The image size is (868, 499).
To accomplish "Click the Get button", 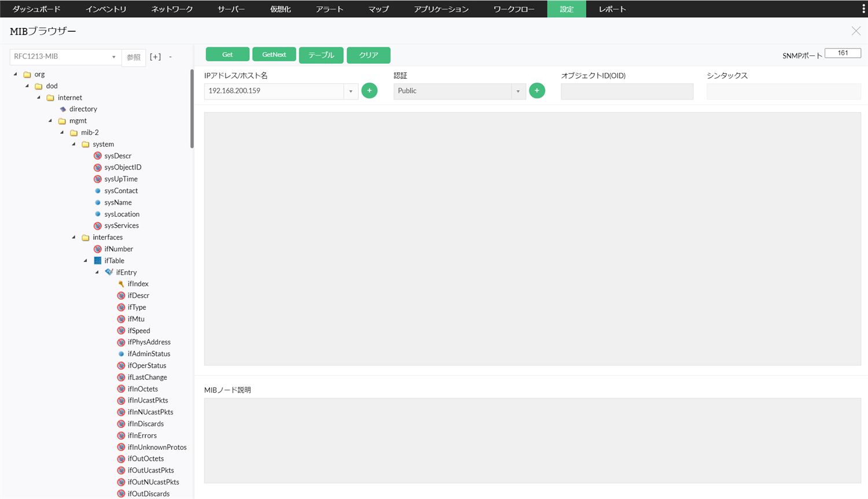I will tap(227, 54).
